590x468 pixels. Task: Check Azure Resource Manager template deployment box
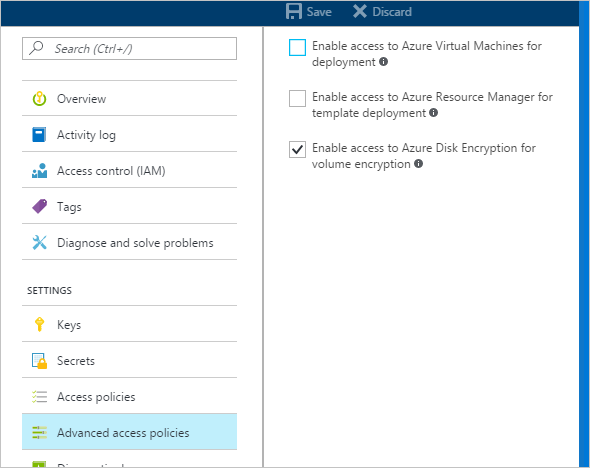[x=297, y=99]
